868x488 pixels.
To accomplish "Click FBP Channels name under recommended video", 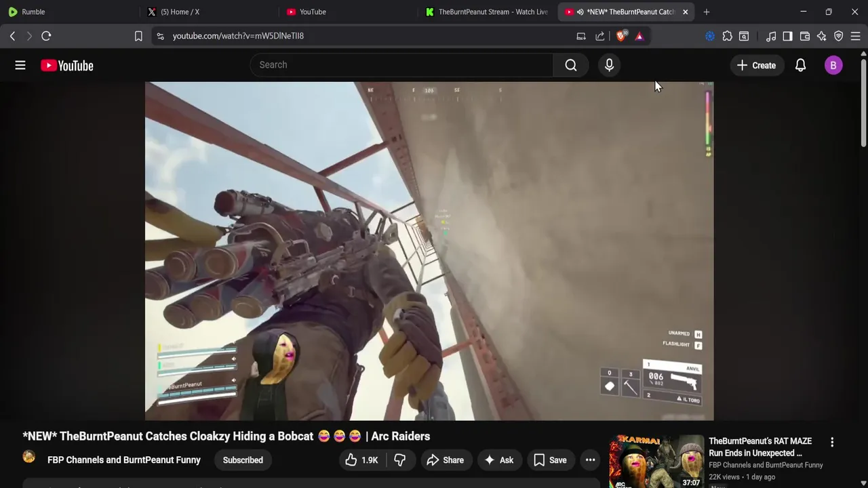I will (766, 465).
